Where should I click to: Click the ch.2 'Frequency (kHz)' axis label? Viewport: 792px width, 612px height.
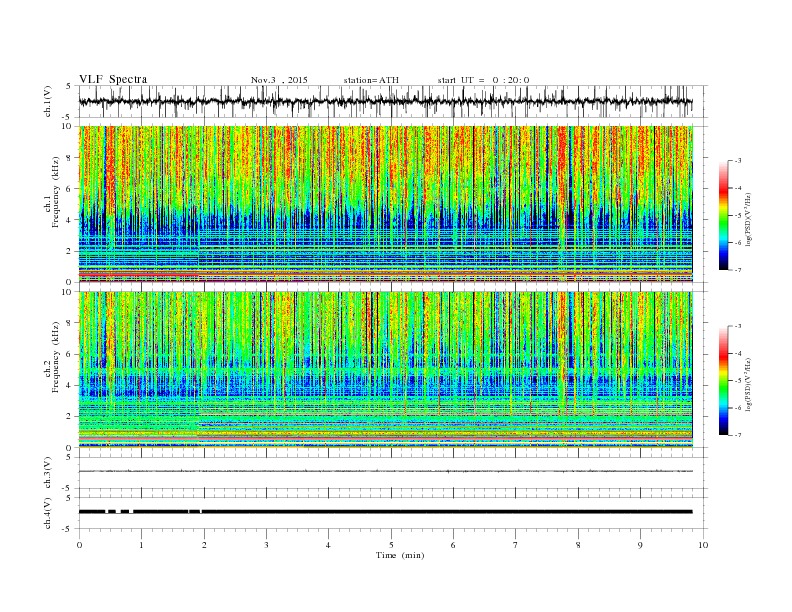56,358
